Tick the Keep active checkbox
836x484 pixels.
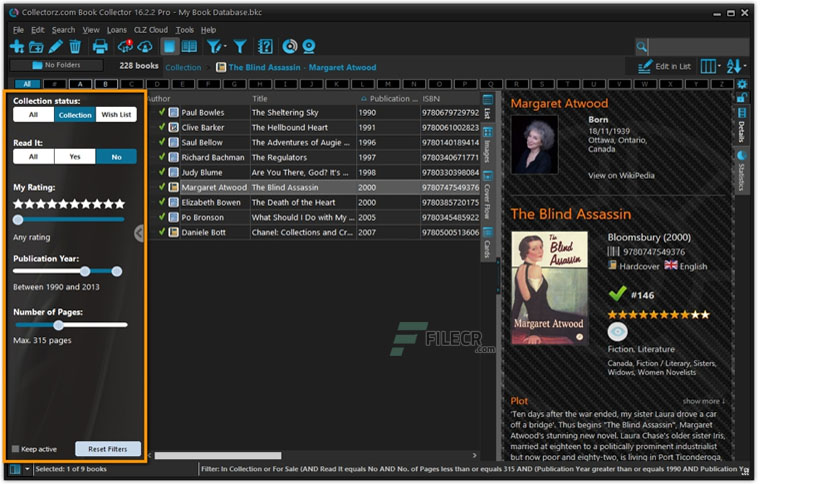[15, 449]
